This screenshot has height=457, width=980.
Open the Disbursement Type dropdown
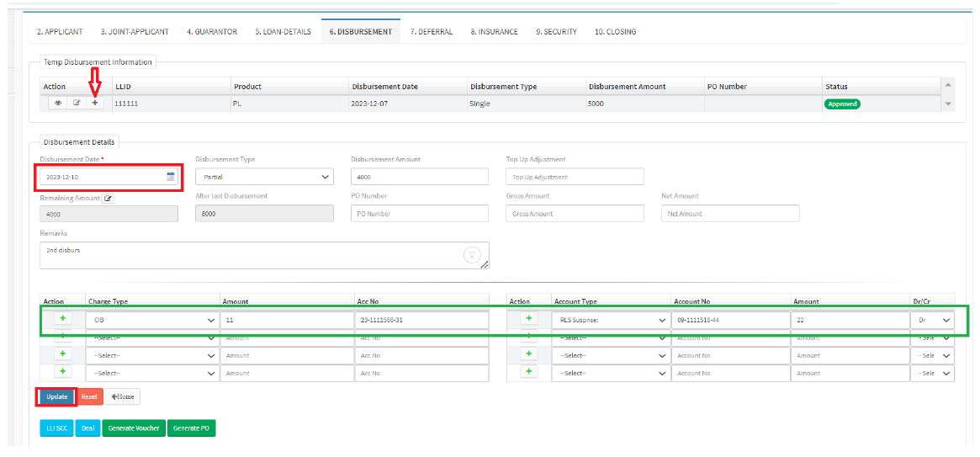(x=264, y=177)
